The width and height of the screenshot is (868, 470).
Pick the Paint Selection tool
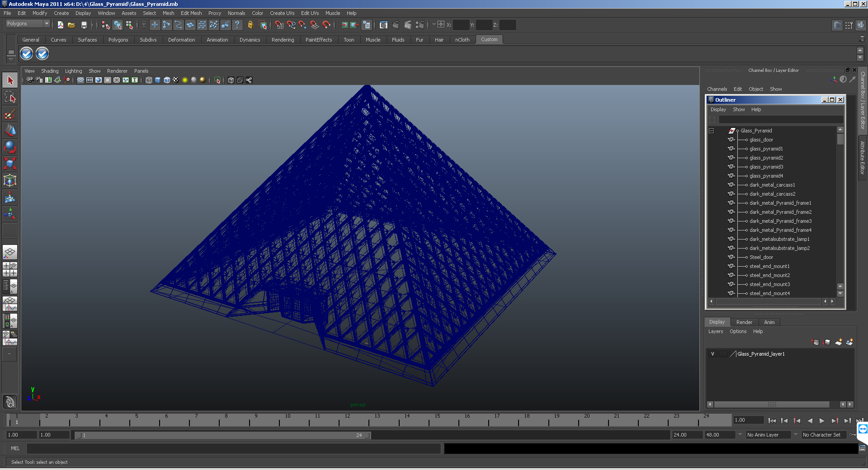(10, 114)
